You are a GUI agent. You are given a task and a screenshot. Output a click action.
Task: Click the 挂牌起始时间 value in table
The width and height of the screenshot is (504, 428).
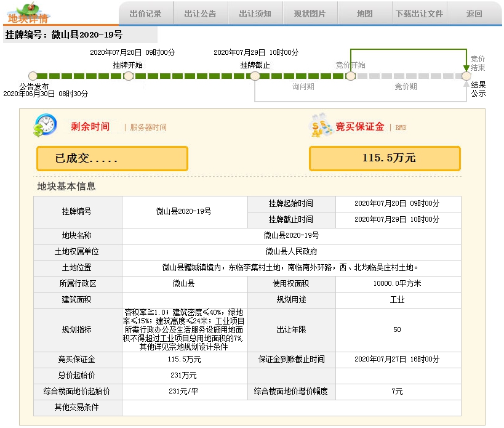398,203
